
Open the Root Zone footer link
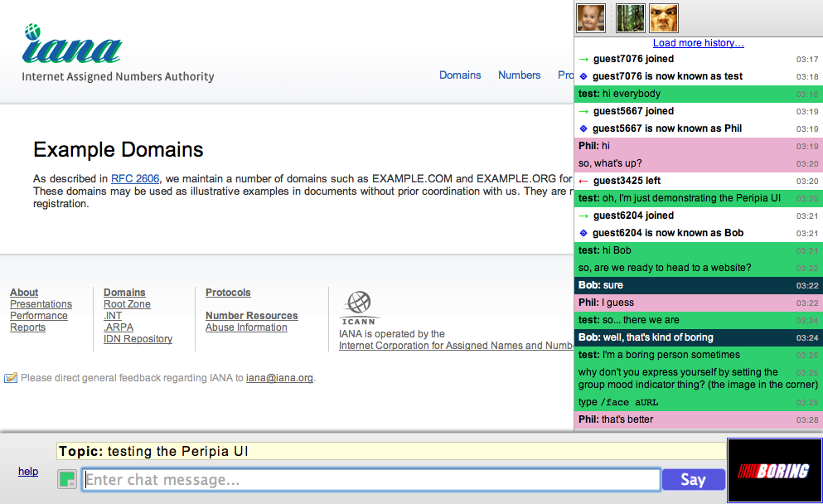click(127, 304)
